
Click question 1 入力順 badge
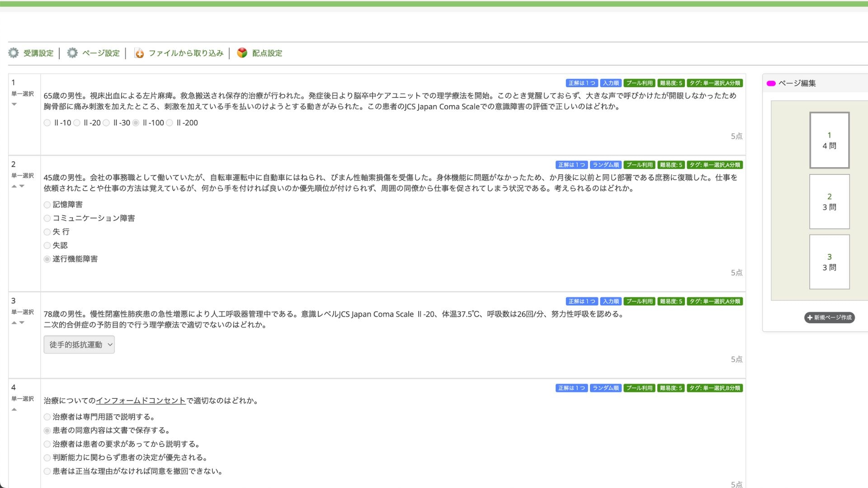(x=611, y=83)
